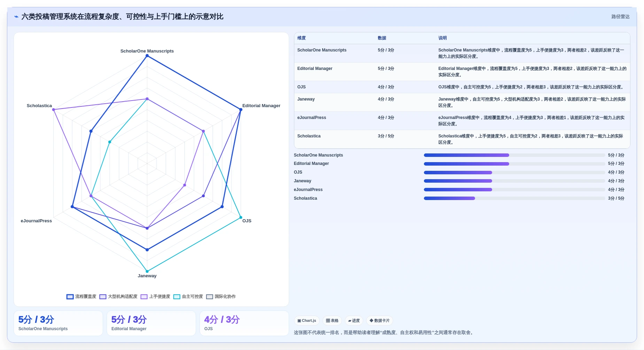Select the Editorial Manager table row name
The image size is (644, 350).
315,69
